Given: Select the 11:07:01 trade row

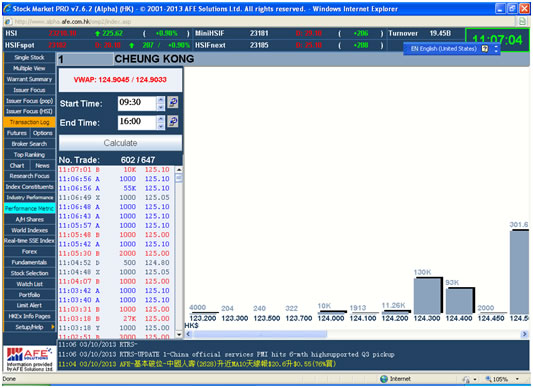Looking at the screenshot, I should [x=116, y=170].
